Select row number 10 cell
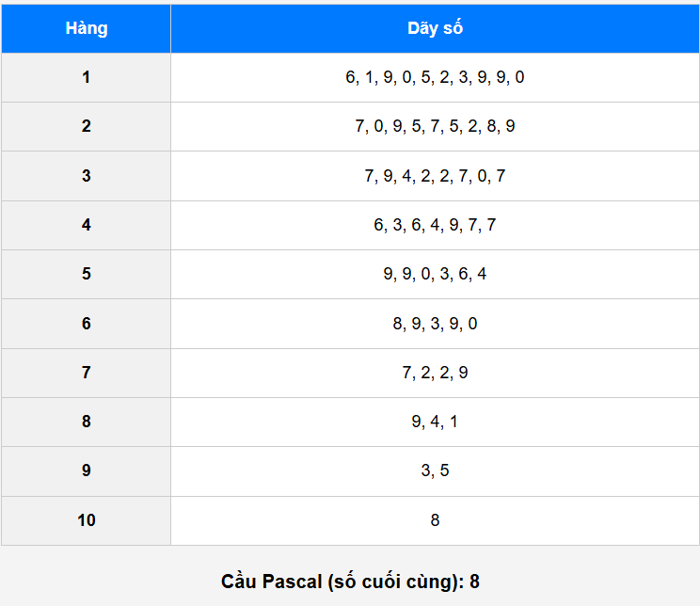Image resolution: width=700 pixels, height=606 pixels. point(87,520)
